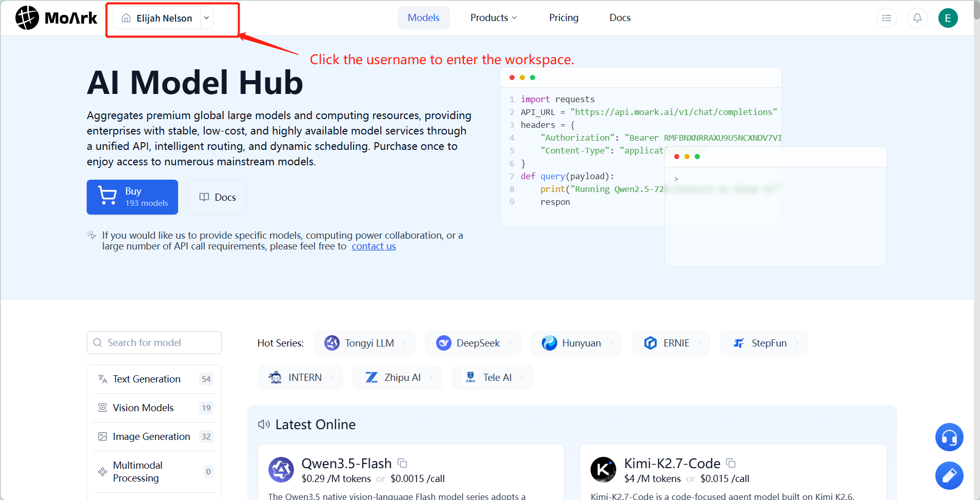Screen dimensions: 980x500
Task: Click the Buy 193 models button
Action: pos(132,197)
